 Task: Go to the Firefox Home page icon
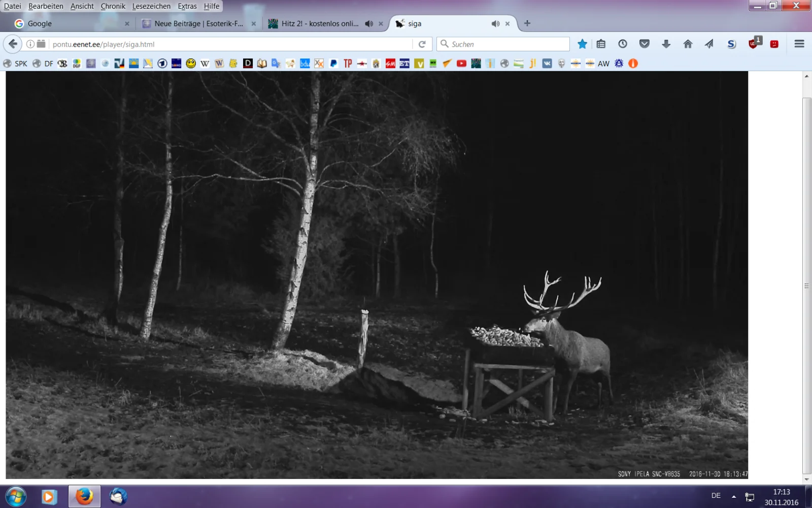pyautogui.click(x=688, y=44)
